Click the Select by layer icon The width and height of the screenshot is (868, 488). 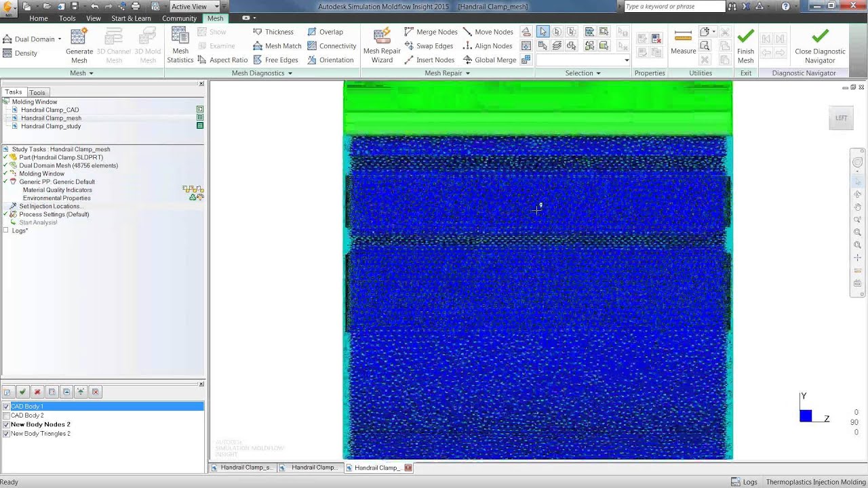[x=557, y=46]
